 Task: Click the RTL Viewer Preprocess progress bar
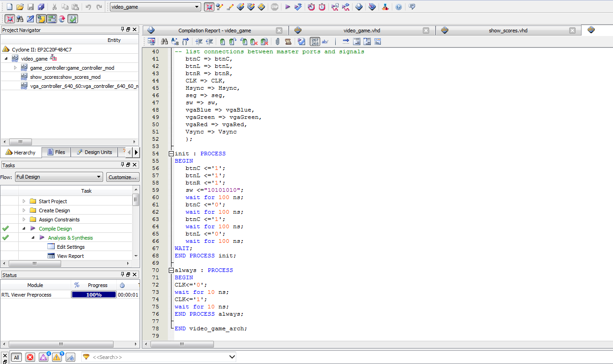(94, 295)
